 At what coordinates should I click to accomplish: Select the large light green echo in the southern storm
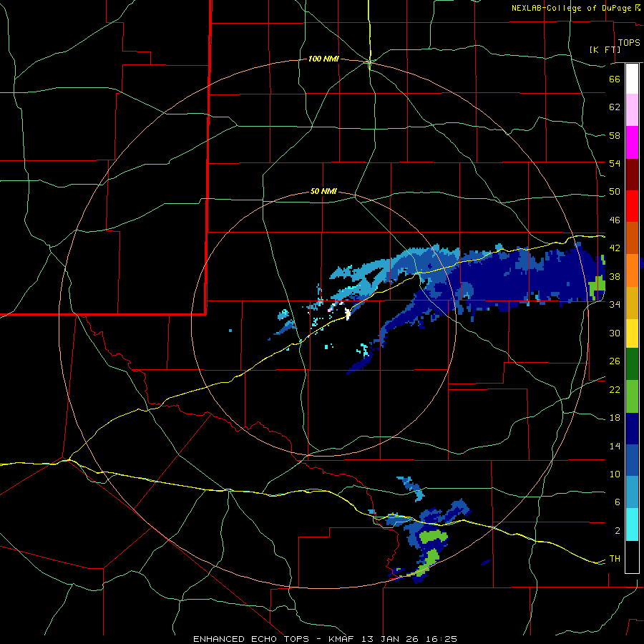click(x=432, y=537)
